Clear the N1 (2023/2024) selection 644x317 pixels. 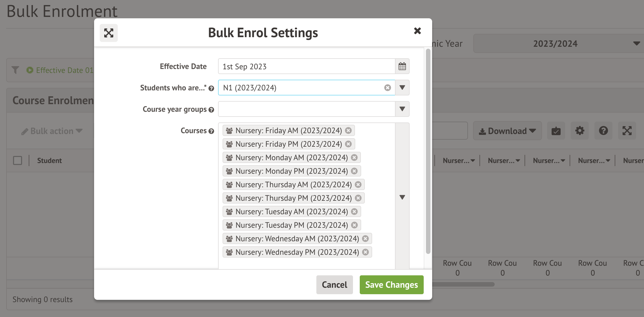pyautogui.click(x=388, y=88)
